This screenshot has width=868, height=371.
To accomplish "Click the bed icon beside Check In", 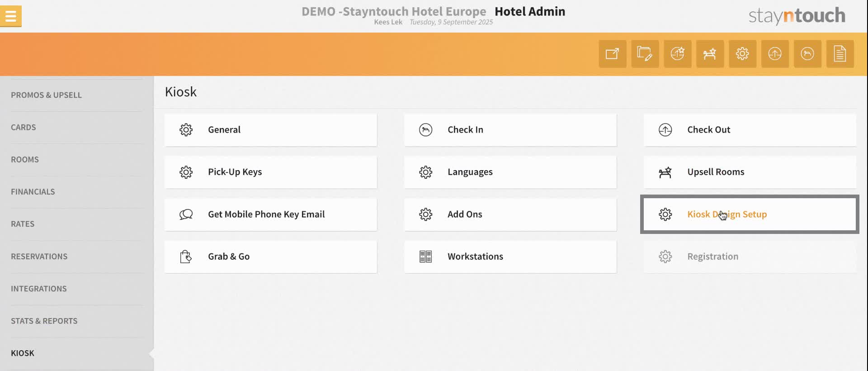I will 425,130.
